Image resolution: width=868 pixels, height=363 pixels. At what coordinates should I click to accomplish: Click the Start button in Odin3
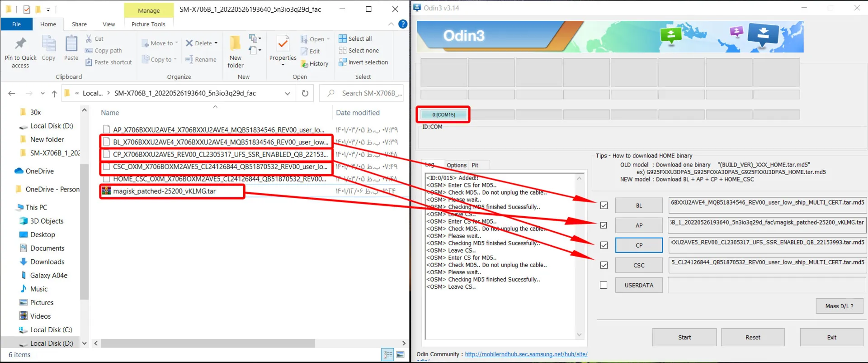684,337
